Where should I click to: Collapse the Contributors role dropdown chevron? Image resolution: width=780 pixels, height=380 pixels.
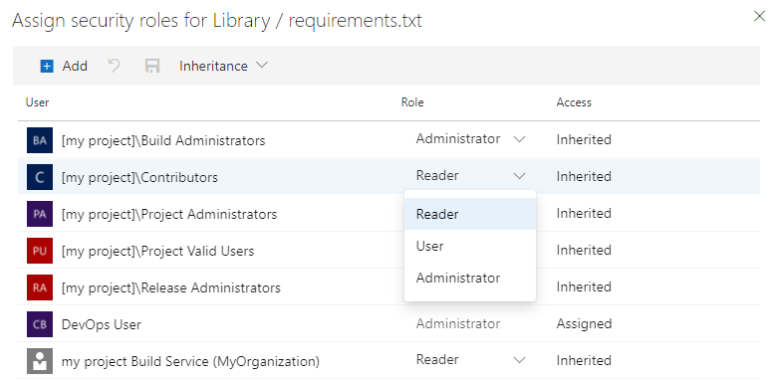click(x=519, y=176)
